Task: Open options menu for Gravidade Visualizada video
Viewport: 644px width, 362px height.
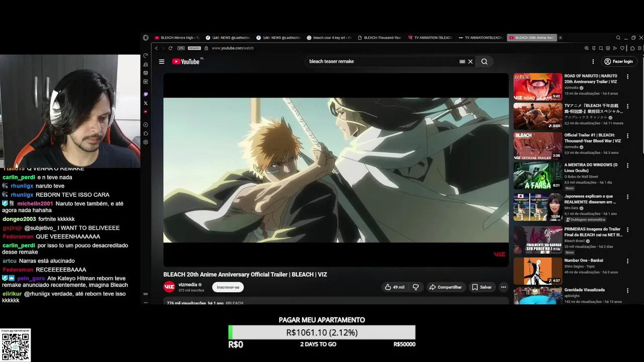Action: tap(627, 291)
